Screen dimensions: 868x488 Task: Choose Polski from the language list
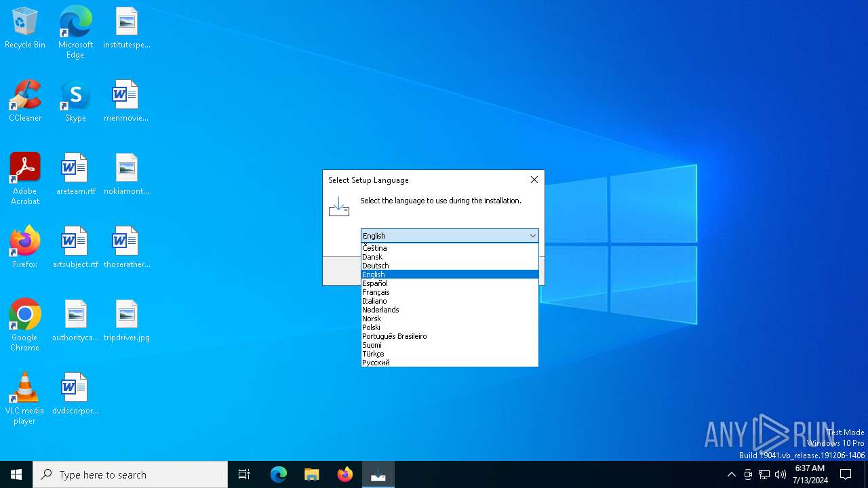450,327
